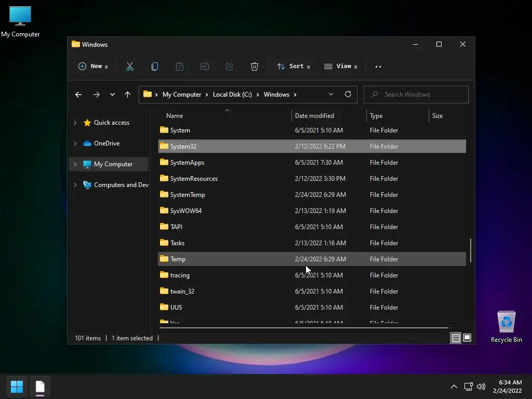
Task: Select the TAPI folder
Action: pos(312,227)
